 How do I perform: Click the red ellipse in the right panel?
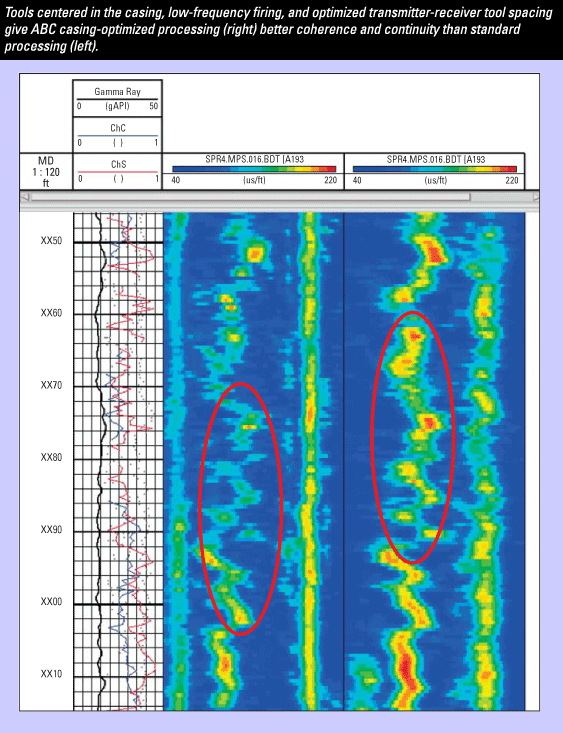click(x=413, y=437)
